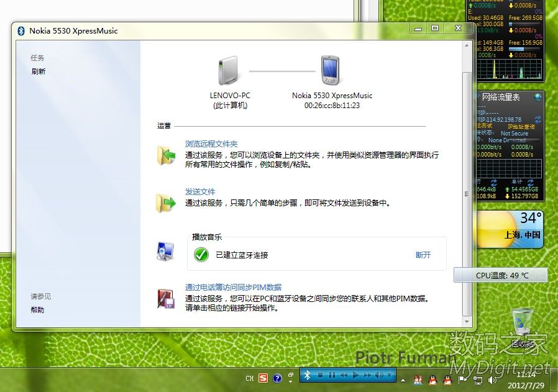
Task: Click the Not Secure status in network gadget
Action: (515, 133)
